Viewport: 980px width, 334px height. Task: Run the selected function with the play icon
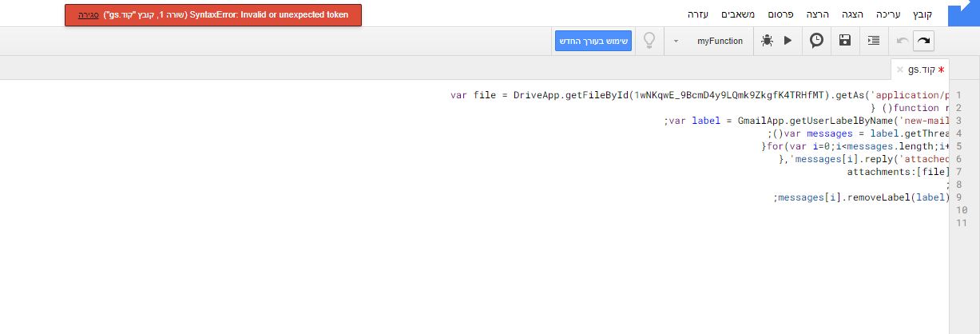(788, 41)
